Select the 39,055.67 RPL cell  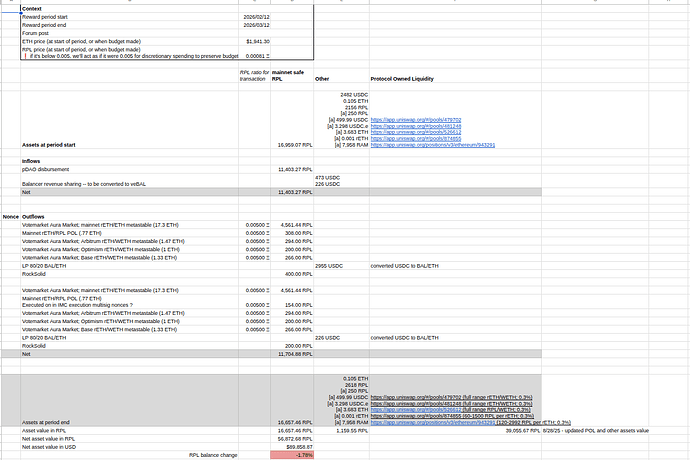tap(455, 431)
